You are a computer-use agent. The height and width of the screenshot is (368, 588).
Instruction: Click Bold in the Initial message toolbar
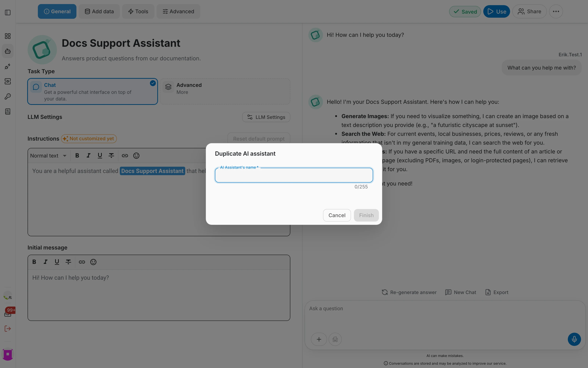34,262
